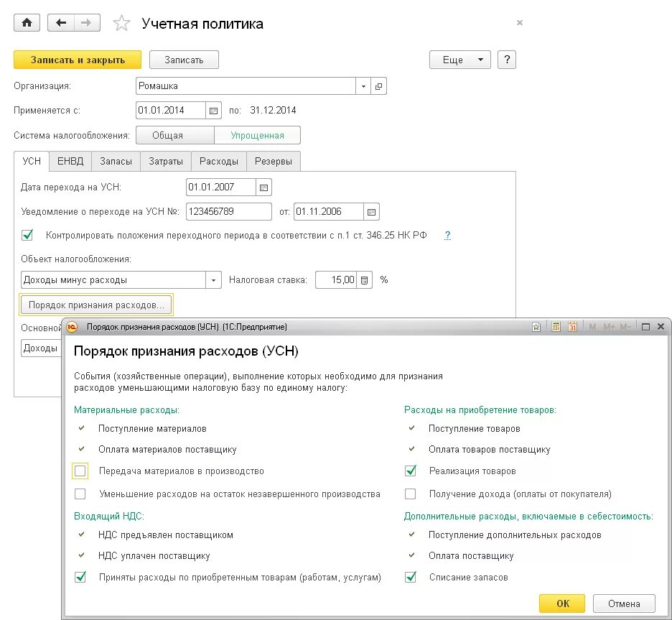Click Записать и закрыть button
Image resolution: width=672 pixels, height=620 pixels.
click(78, 60)
